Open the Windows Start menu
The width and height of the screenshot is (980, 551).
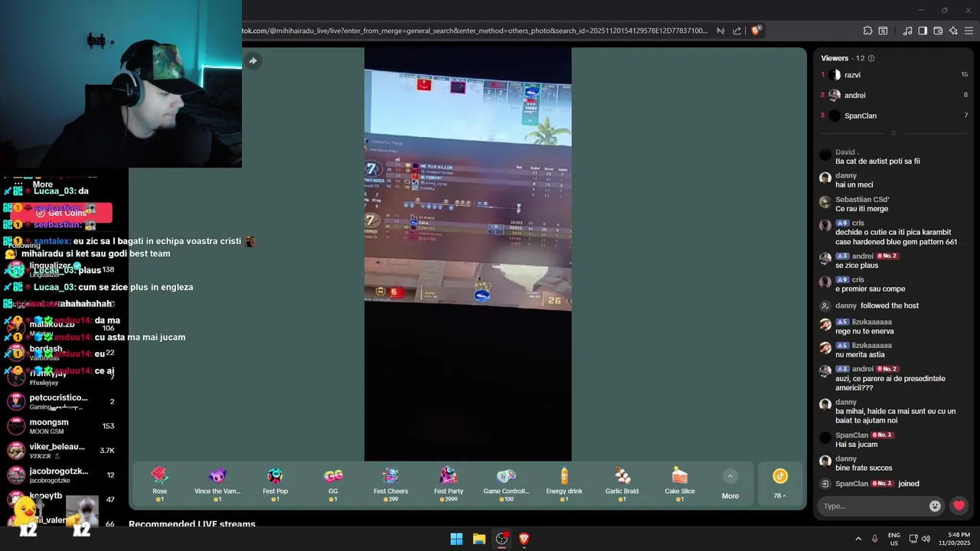456,539
